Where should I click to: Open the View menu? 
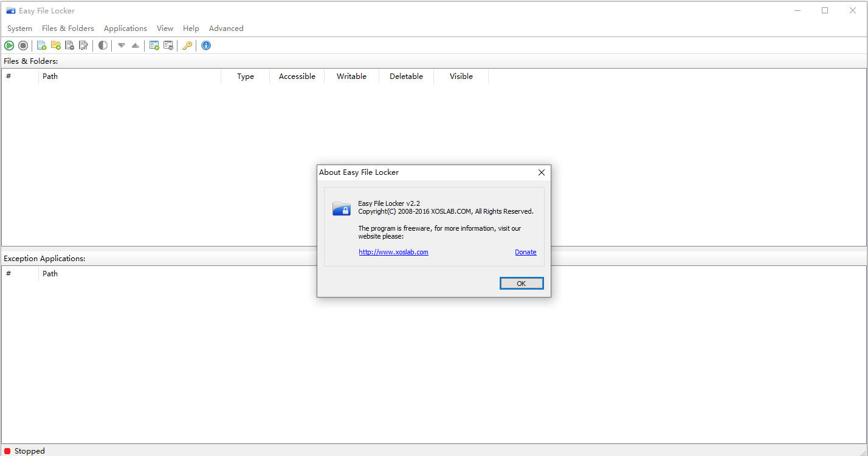pos(165,29)
